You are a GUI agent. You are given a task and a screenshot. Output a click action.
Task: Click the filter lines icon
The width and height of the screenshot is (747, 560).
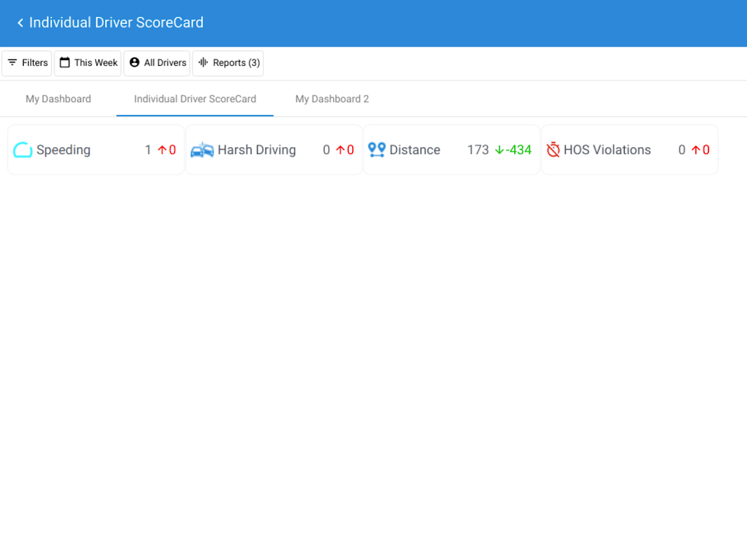click(x=13, y=63)
